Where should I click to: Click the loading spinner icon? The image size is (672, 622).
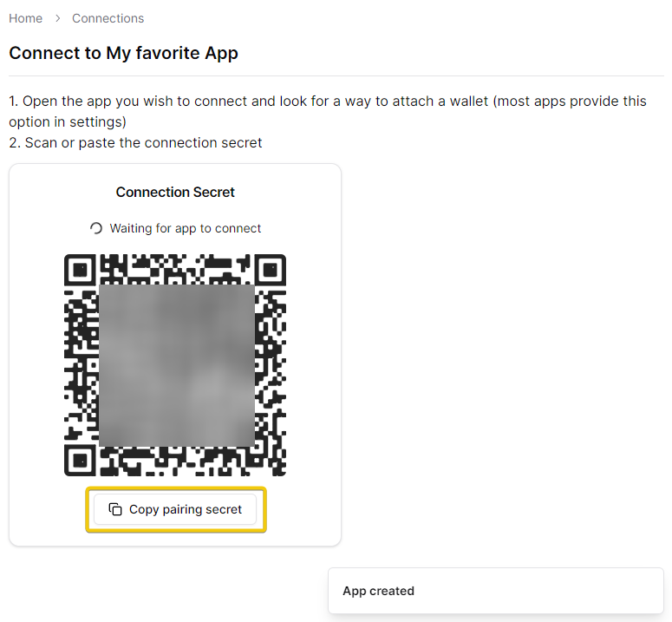(96, 228)
